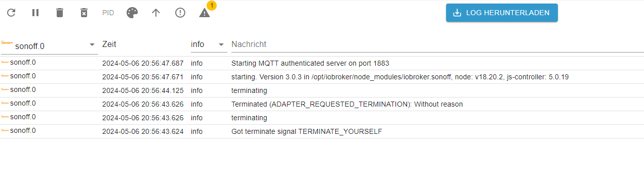Click the Zeit column header
Screen dimensions: 644x193
tap(109, 44)
